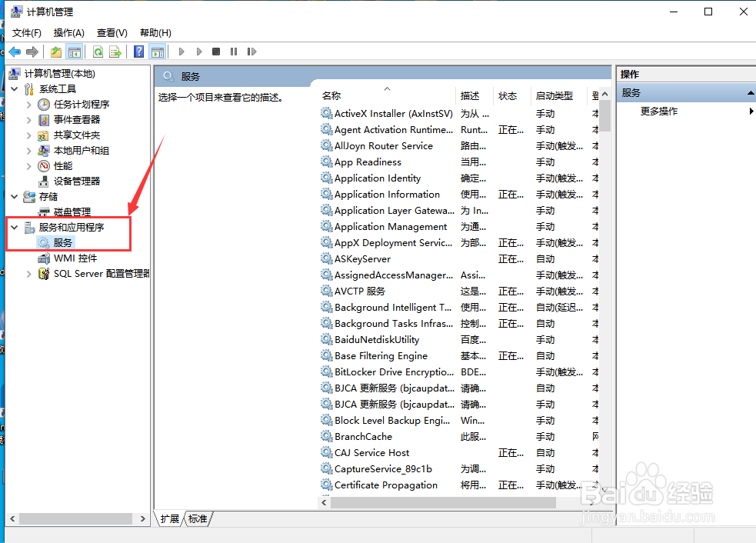Select the Application Identity service

[x=378, y=178]
